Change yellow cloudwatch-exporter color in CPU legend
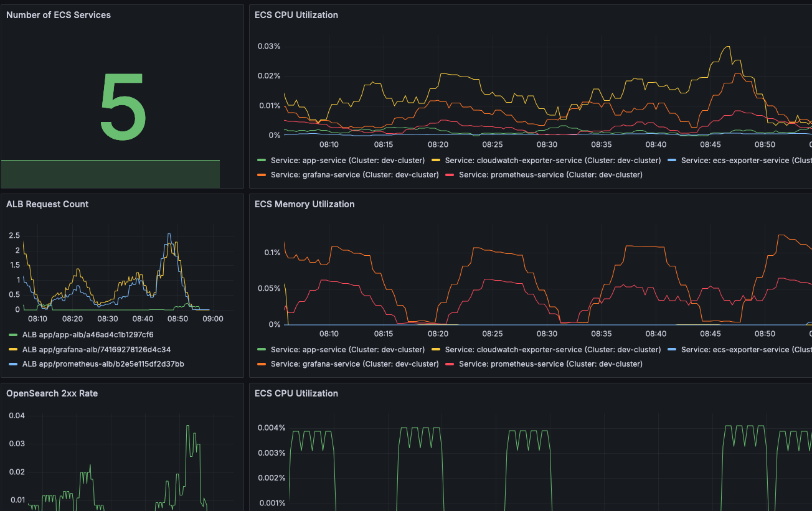812x511 pixels. [x=436, y=160]
